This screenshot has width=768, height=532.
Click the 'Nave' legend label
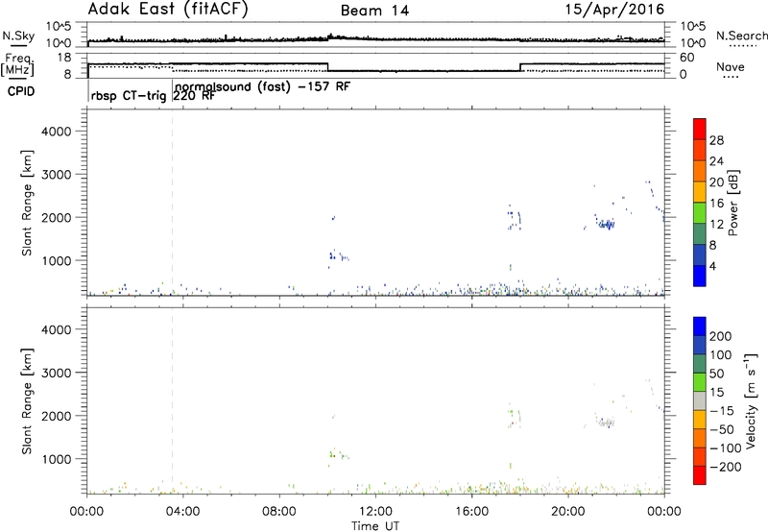pos(731,67)
